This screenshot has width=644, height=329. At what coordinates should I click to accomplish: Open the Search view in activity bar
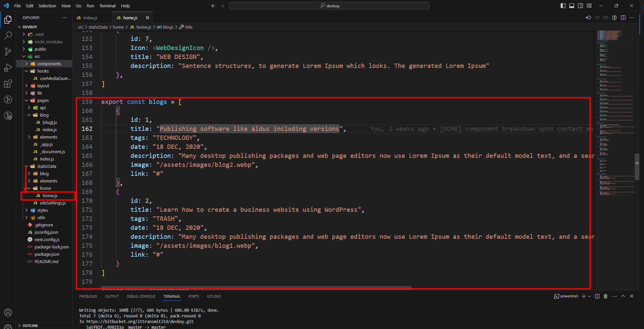[x=8, y=35]
